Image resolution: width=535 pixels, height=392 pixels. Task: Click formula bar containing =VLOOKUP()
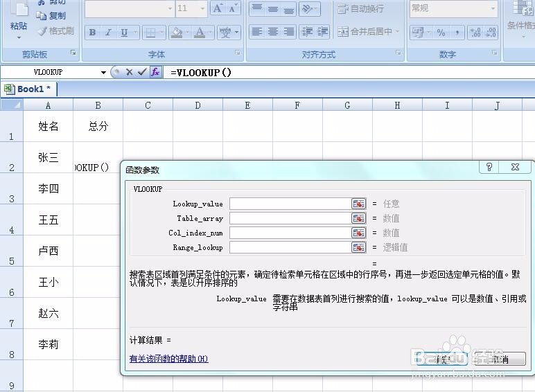(x=350, y=72)
